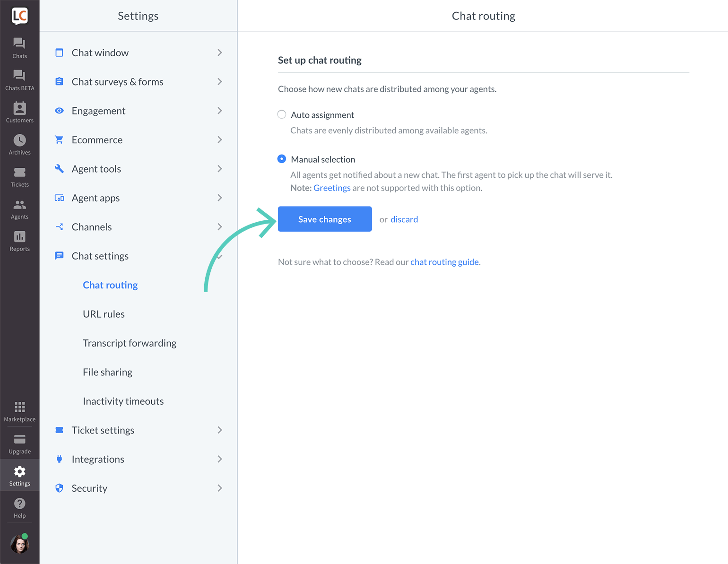The image size is (728, 564).
Task: Open Help question mark icon
Action: (x=19, y=503)
